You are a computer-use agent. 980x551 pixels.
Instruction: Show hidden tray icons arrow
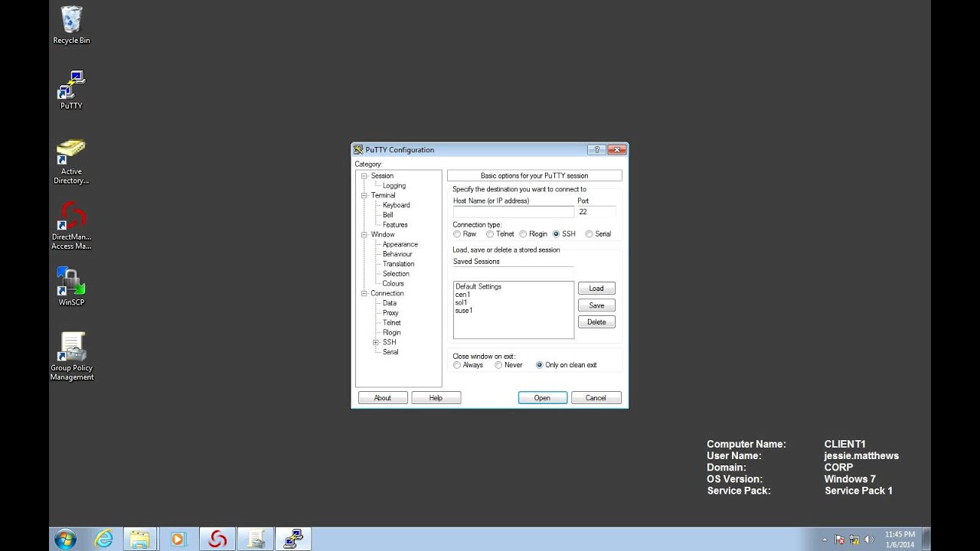(x=825, y=540)
